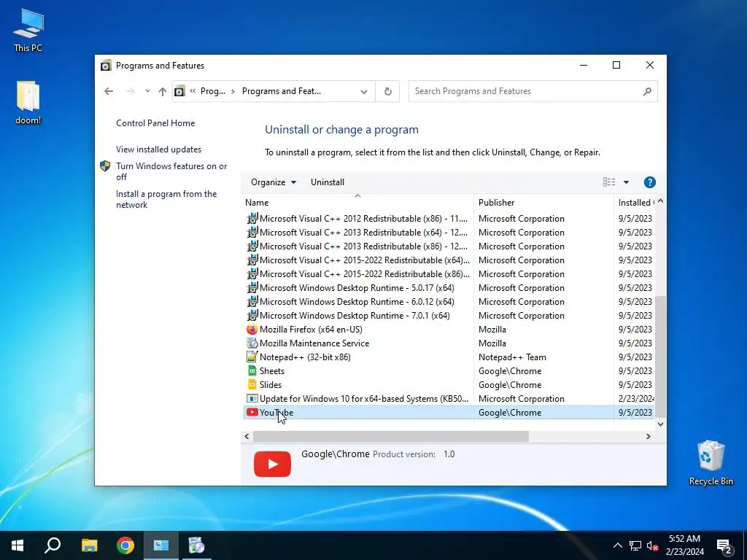Click the vertical scrollbar thumb
This screenshot has height=560, width=747.
pyautogui.click(x=660, y=356)
